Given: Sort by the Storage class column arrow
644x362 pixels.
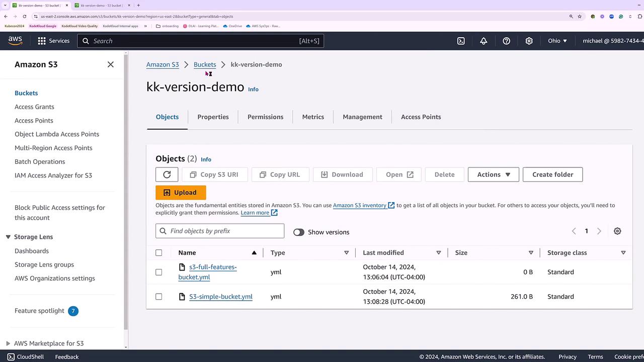Looking at the screenshot, I should (623, 252).
